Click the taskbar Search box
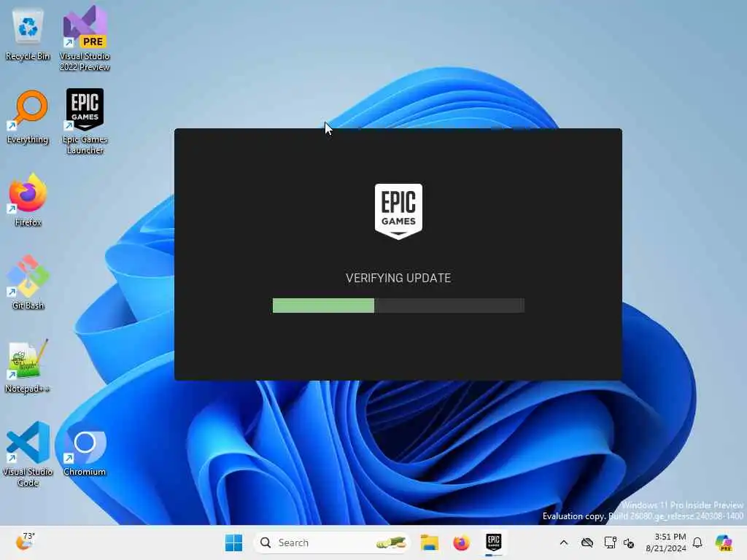This screenshot has width=747, height=560. [x=332, y=542]
